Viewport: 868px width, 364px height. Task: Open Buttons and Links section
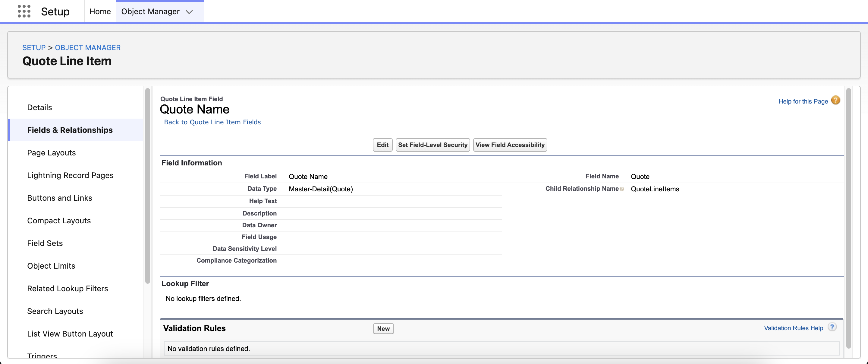(59, 198)
